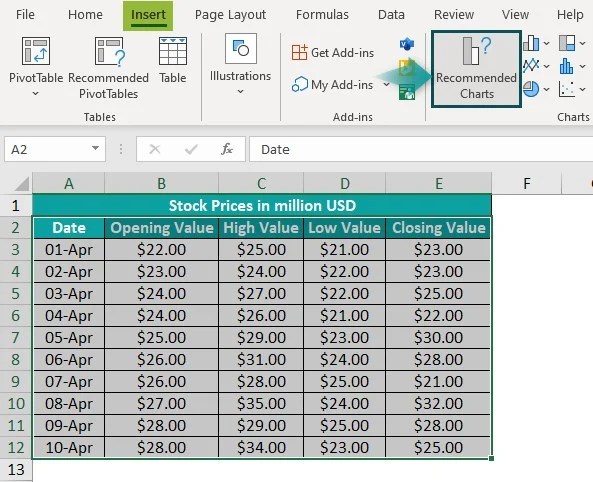This screenshot has width=593, height=482.
Task: Open the hierarchy chart dropdown arrow
Action: point(582,44)
